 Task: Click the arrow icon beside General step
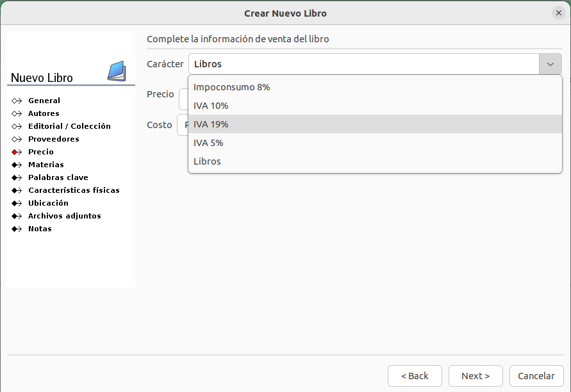pos(17,101)
